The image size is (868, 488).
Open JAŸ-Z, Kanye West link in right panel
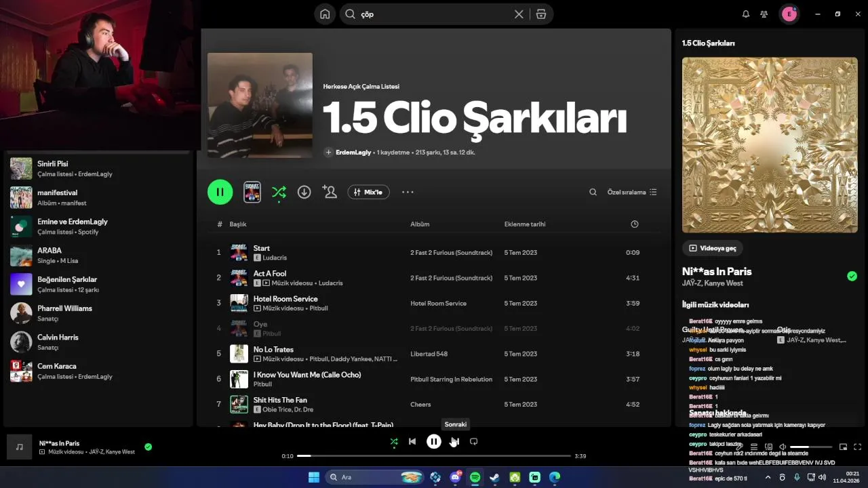pyautogui.click(x=712, y=283)
